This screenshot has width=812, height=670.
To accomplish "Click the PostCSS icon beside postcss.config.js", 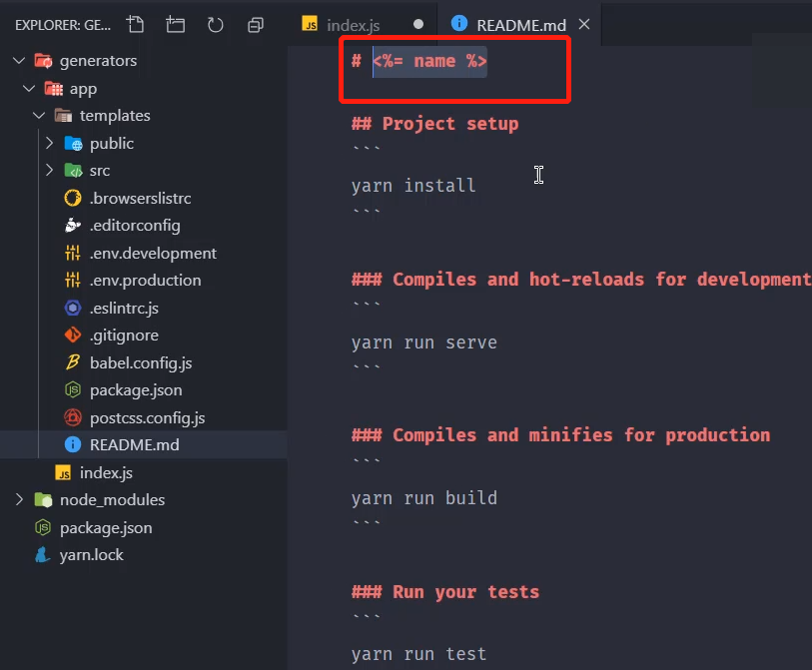I will (73, 417).
